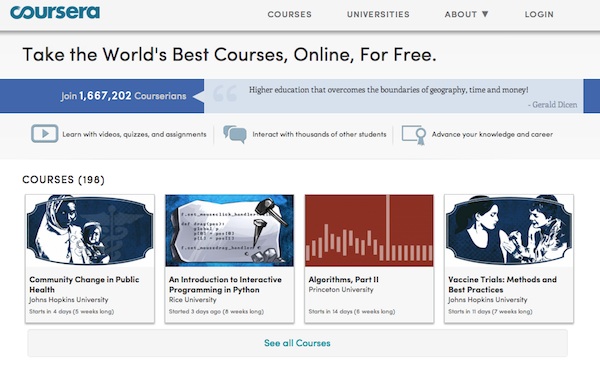
Task: Click 'Interact with thousands of other students'
Action: tap(320, 134)
